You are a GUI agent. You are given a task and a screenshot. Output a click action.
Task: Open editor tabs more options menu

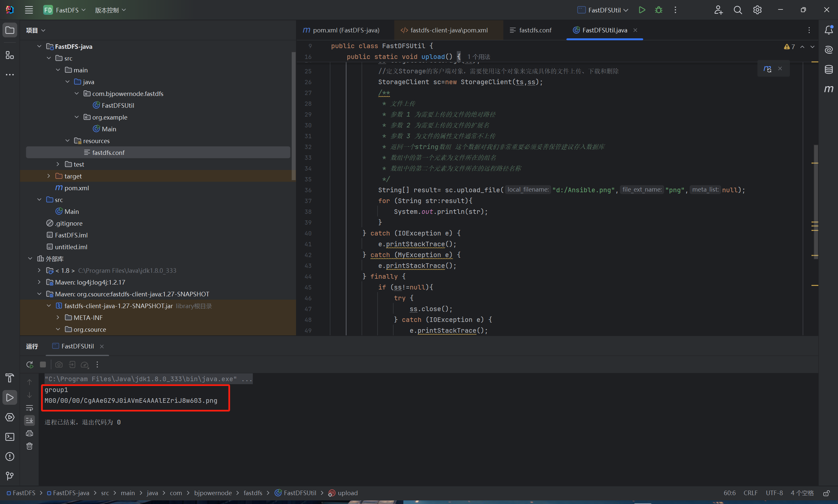(x=809, y=30)
